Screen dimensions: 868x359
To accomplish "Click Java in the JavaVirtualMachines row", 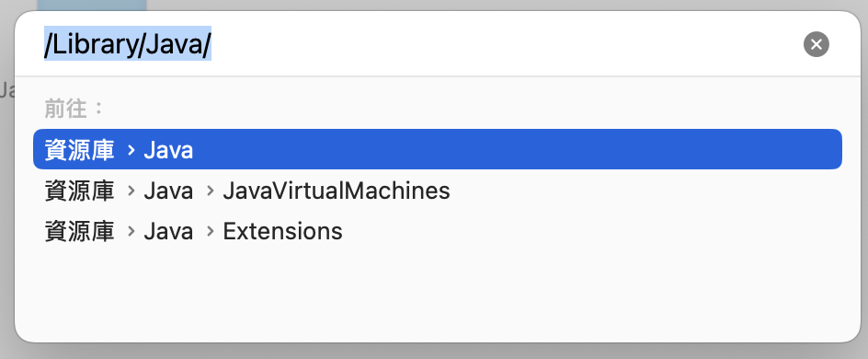I will [168, 191].
